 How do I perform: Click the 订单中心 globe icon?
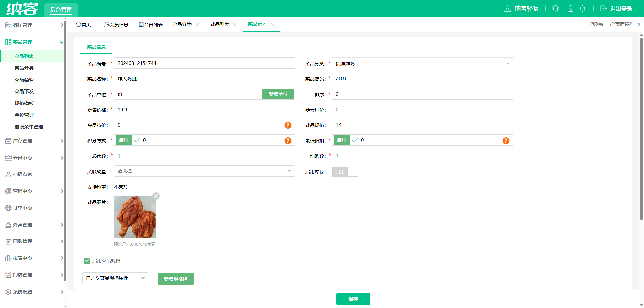[x=8, y=208]
